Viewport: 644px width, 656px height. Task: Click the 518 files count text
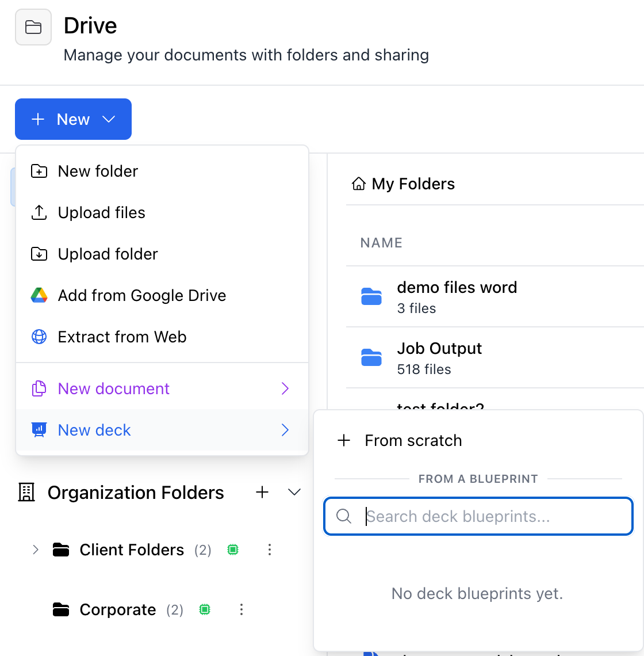(424, 369)
